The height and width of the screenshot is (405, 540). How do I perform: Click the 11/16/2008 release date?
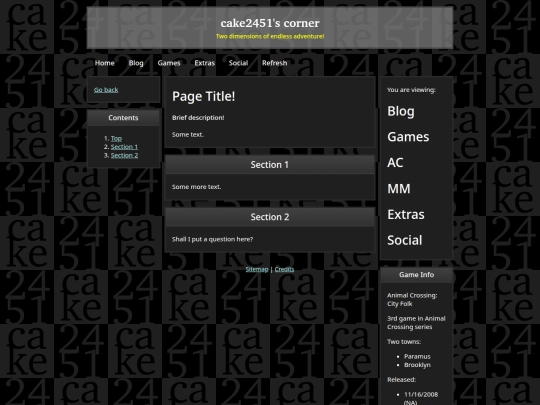pyautogui.click(x=421, y=395)
